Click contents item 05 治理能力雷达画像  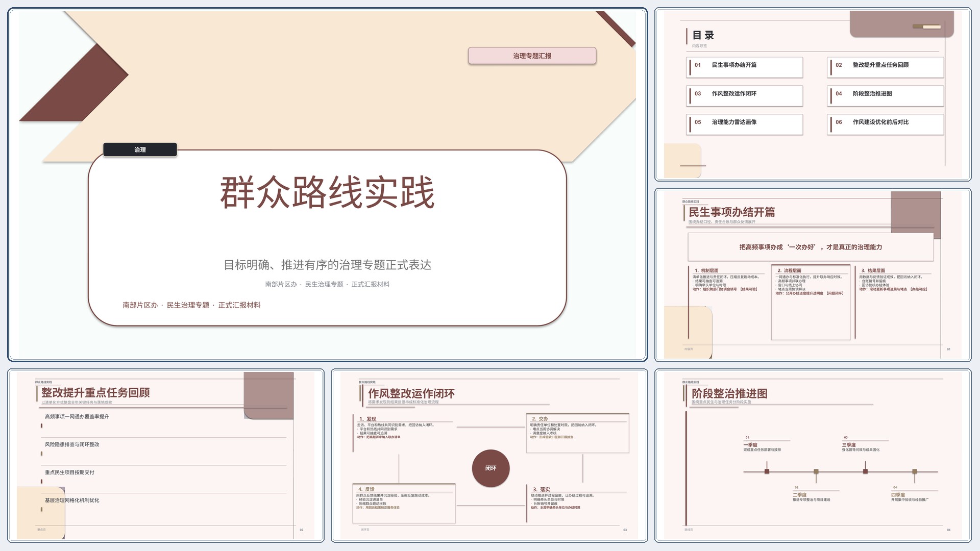pos(745,124)
